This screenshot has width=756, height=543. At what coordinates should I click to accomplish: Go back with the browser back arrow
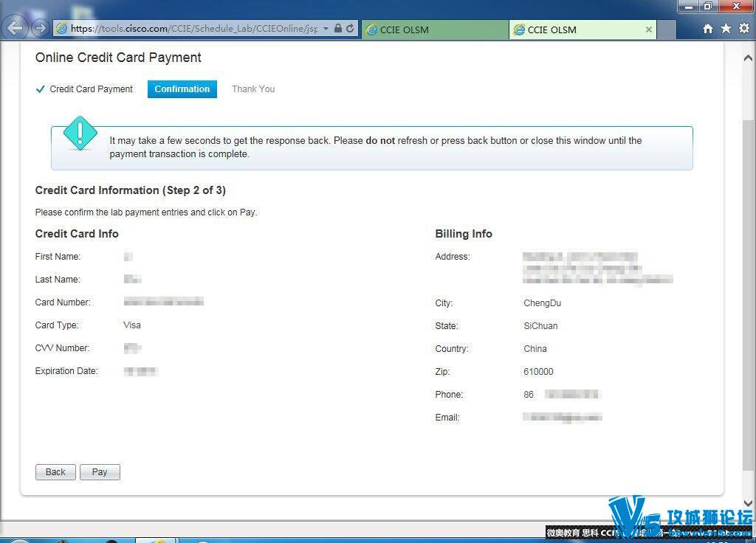click(x=15, y=28)
